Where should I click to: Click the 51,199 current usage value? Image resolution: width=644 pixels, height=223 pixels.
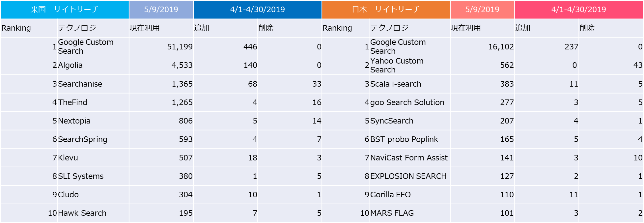click(x=180, y=47)
